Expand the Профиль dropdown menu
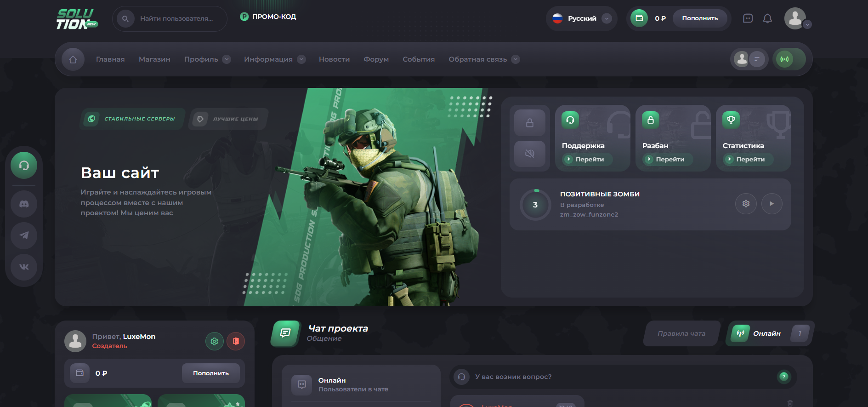Viewport: 868px width, 407px height. pyautogui.click(x=207, y=59)
